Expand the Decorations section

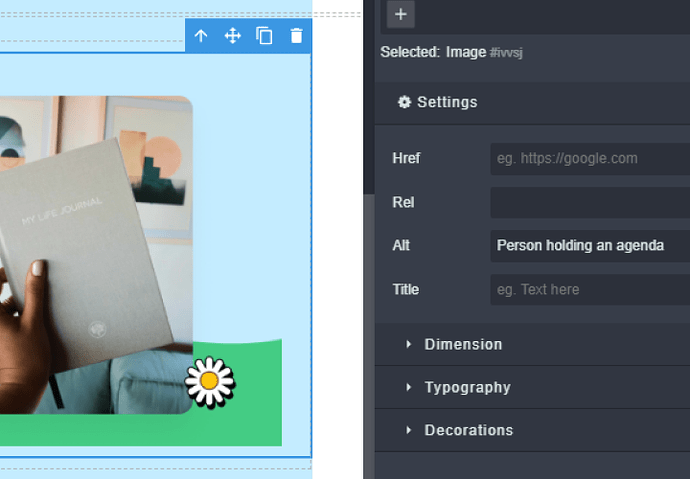(x=532, y=430)
